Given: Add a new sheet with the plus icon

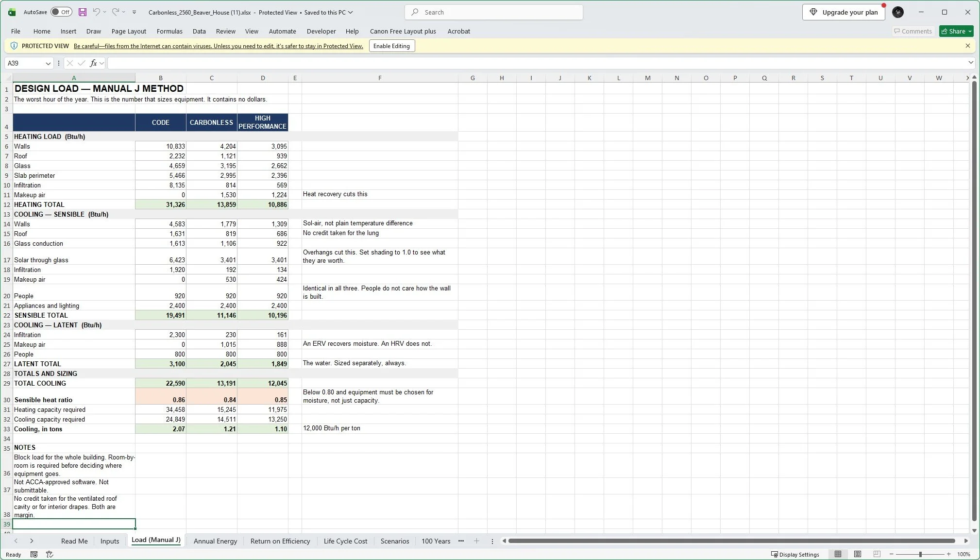Looking at the screenshot, I should [x=476, y=541].
